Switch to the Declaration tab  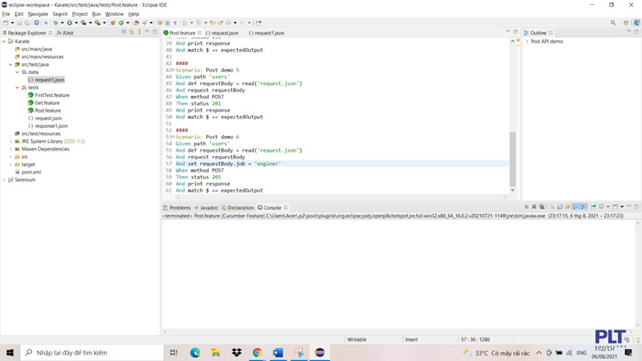pyautogui.click(x=237, y=208)
